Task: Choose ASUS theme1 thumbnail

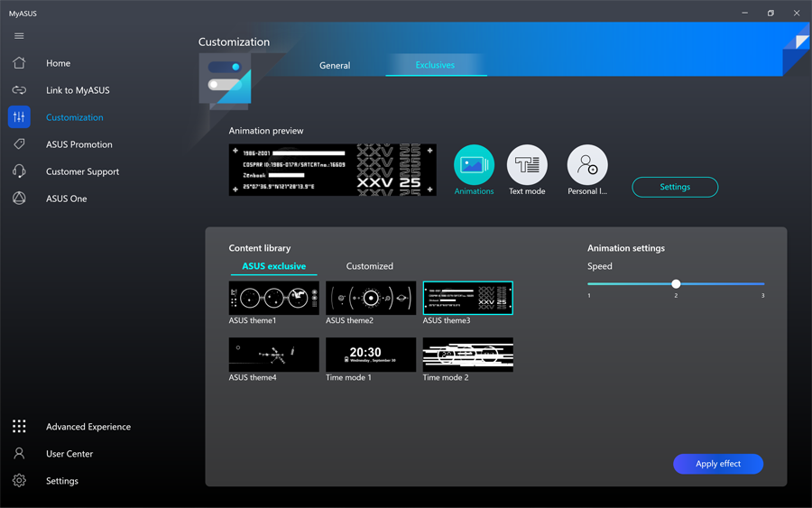Action: pyautogui.click(x=274, y=298)
